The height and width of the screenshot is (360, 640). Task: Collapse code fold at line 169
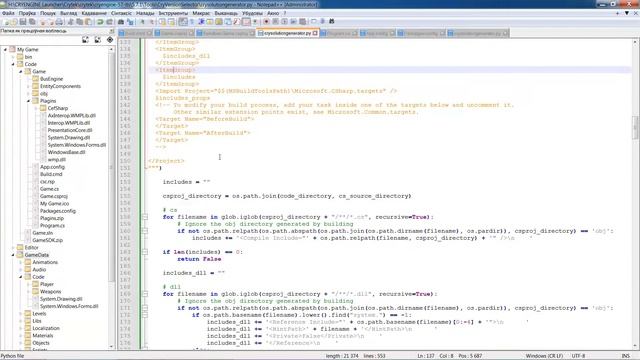point(145,294)
